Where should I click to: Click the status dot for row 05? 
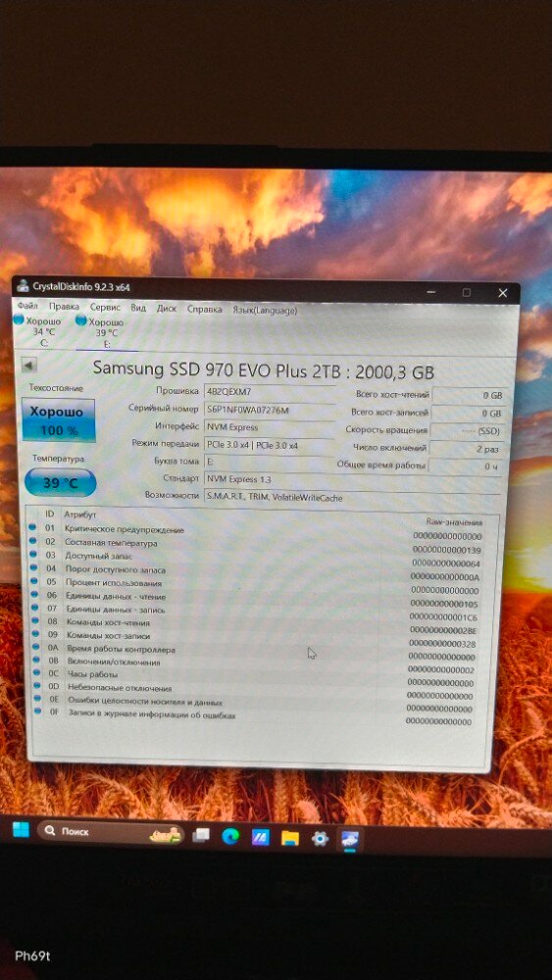(33, 581)
